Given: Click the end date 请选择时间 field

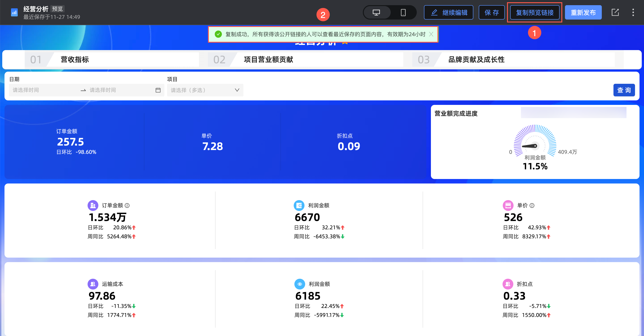Looking at the screenshot, I should point(120,90).
